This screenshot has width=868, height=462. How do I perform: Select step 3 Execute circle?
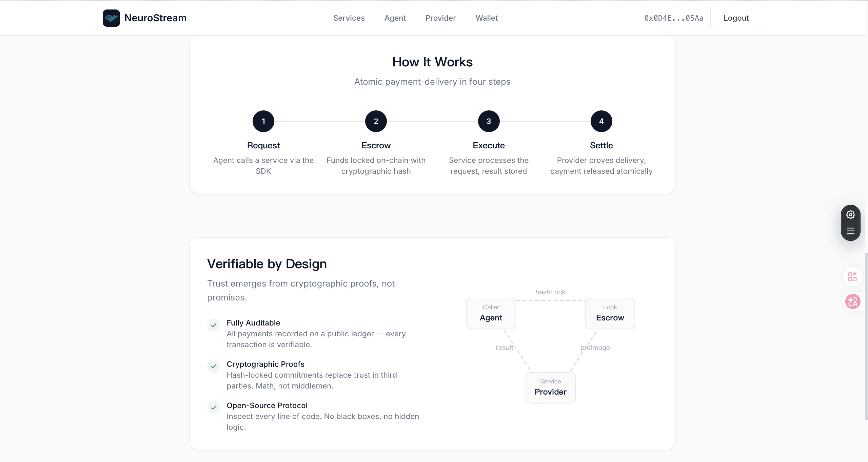pos(489,121)
